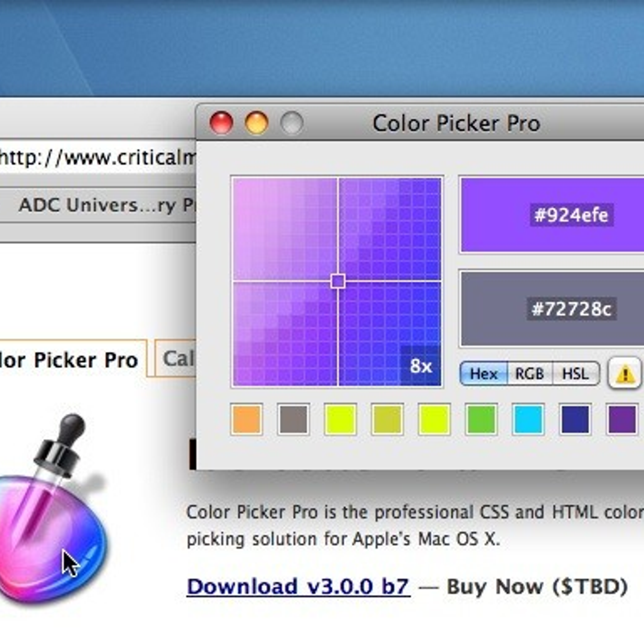Click the center pixel in magnifier

point(338,281)
